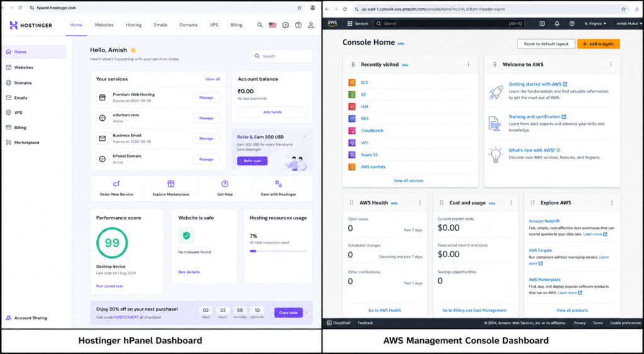
Task: Click the IAM service icon
Action: click(352, 106)
